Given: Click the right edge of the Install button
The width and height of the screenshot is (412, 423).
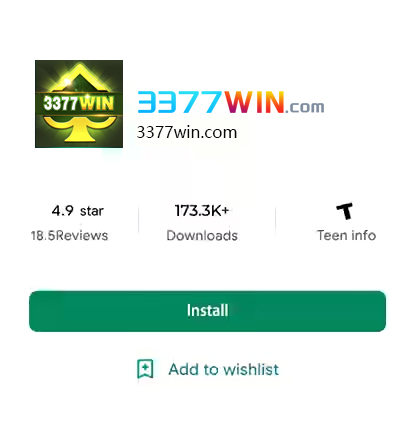Looking at the screenshot, I should click(380, 311).
